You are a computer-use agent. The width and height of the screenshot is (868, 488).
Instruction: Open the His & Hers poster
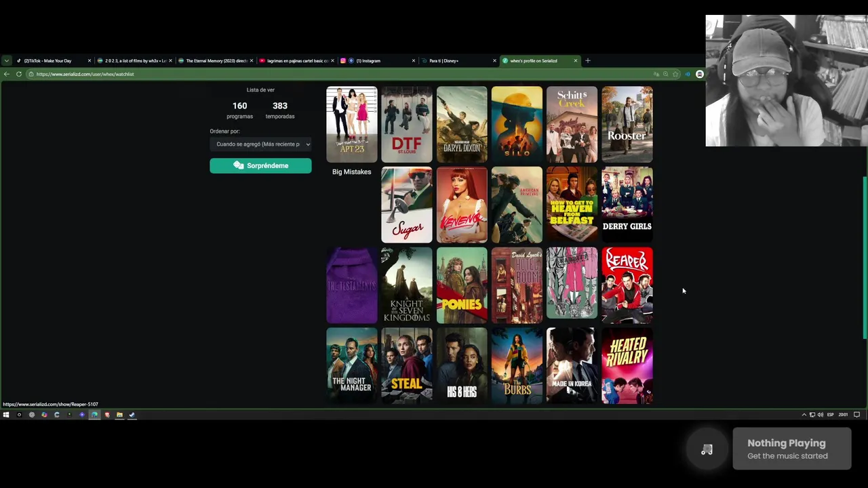462,366
